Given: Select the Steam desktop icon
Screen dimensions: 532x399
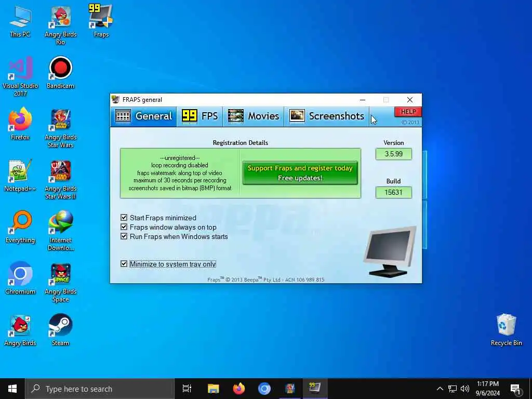Looking at the screenshot, I should [60, 330].
